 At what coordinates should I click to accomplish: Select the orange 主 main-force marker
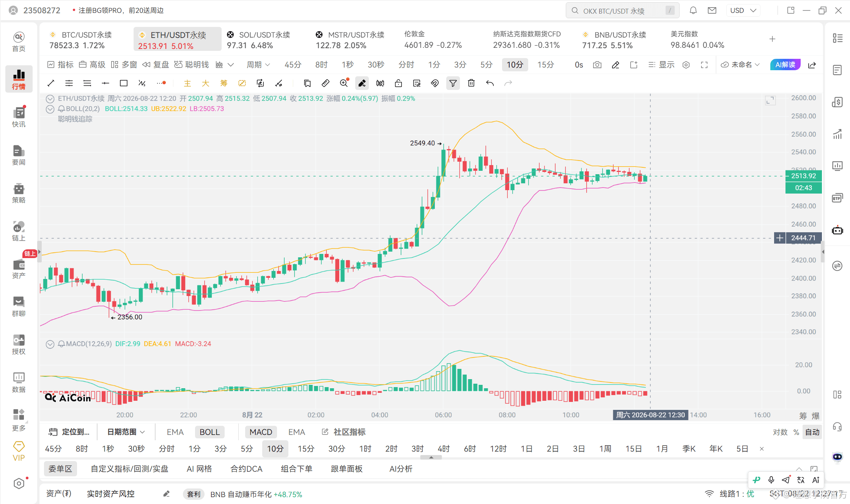pyautogui.click(x=187, y=83)
